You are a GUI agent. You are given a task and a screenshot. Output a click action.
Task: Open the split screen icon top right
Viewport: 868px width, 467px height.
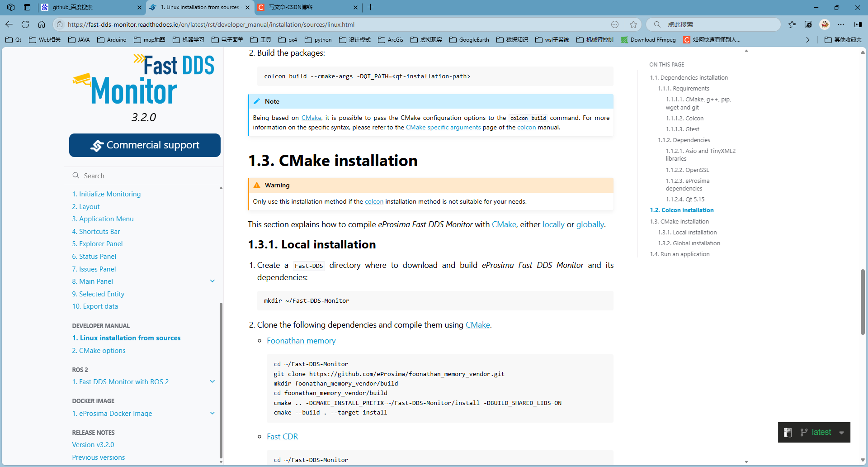tap(859, 24)
